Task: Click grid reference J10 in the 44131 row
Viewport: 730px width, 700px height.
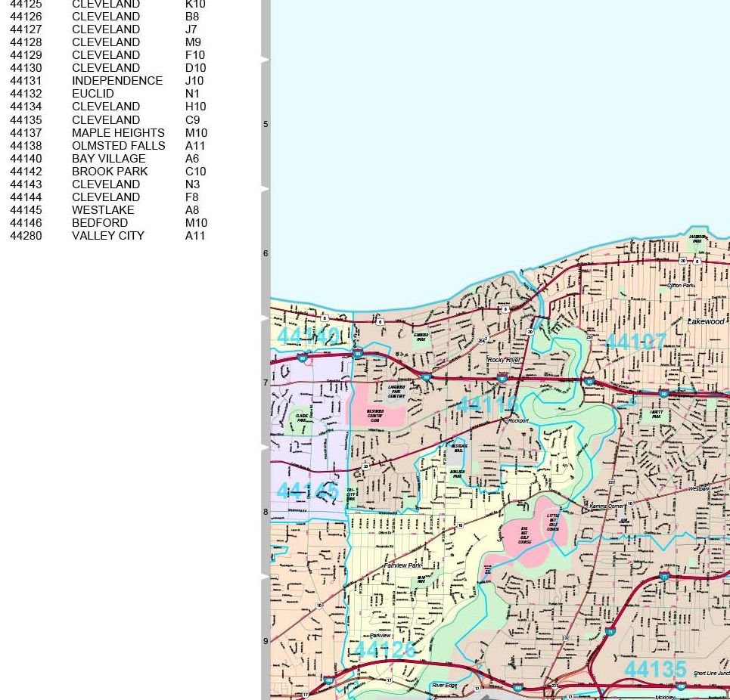Action: [x=194, y=81]
